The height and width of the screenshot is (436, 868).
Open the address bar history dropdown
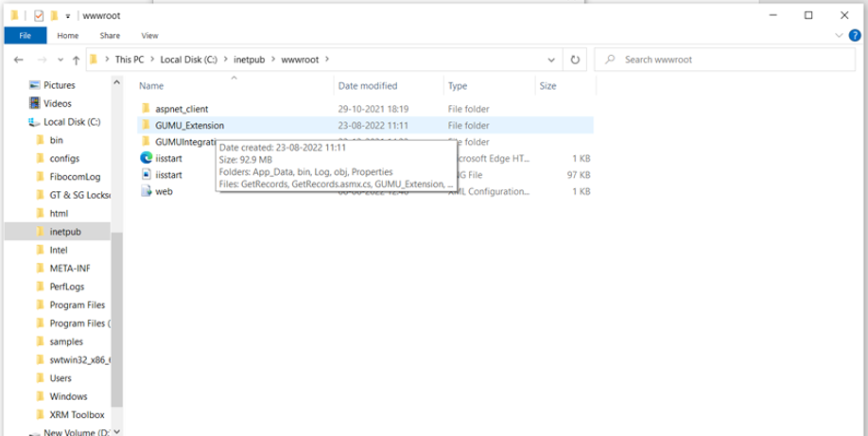pos(552,60)
